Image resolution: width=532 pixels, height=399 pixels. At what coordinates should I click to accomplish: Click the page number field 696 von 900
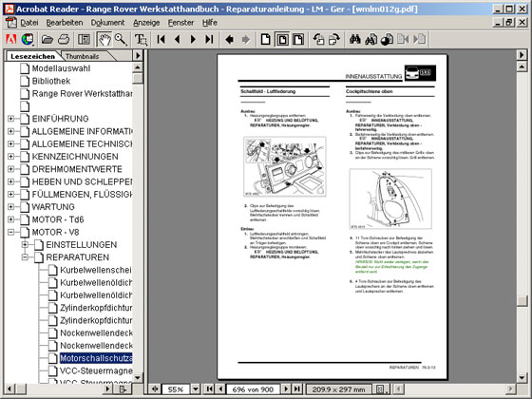[253, 389]
